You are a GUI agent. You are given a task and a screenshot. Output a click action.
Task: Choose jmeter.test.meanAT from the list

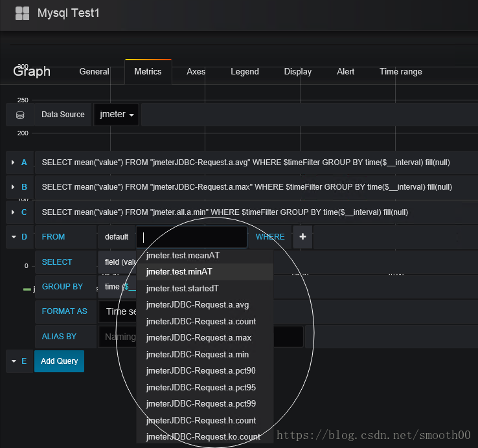(205, 255)
